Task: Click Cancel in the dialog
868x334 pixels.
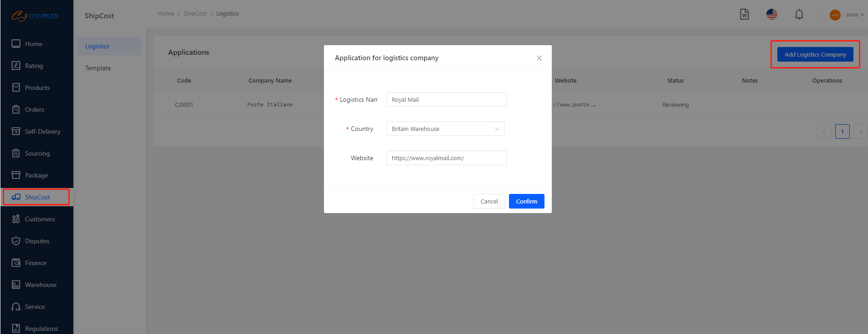Action: point(489,201)
